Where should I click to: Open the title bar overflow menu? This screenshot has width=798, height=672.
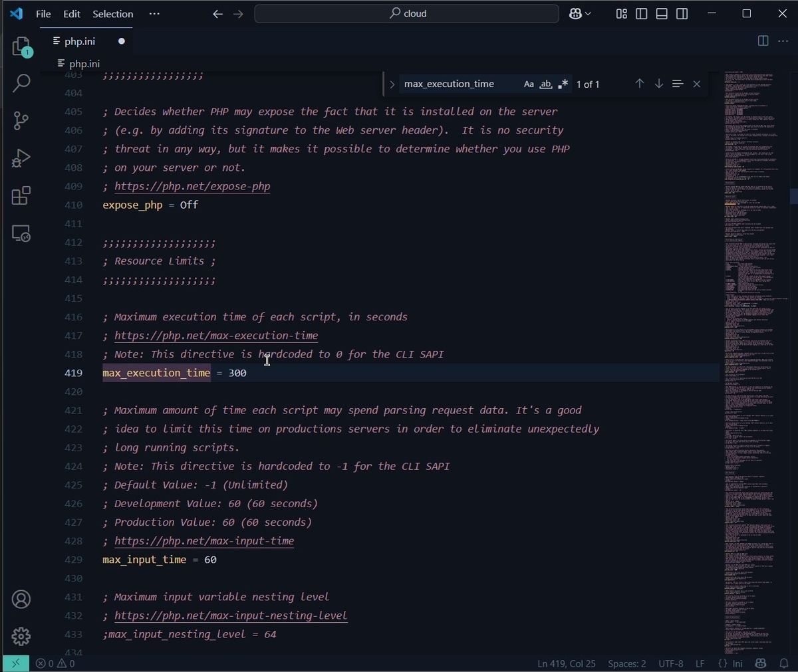point(154,14)
